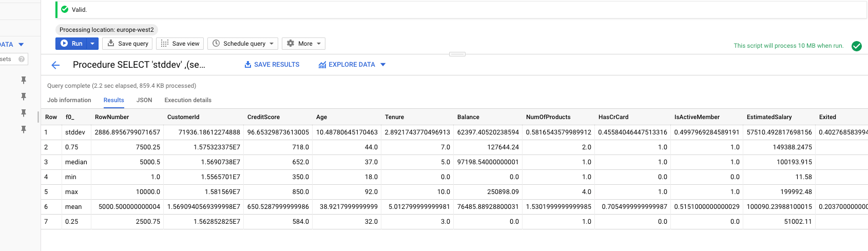Click the help question mark icon
Screen dimensions: 868x251
[22, 59]
